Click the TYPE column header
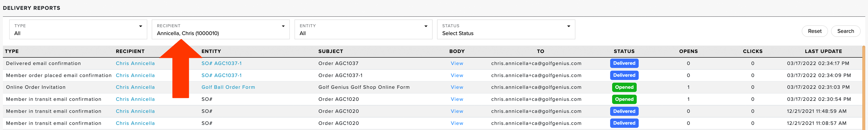The width and height of the screenshot is (868, 130). [x=12, y=51]
